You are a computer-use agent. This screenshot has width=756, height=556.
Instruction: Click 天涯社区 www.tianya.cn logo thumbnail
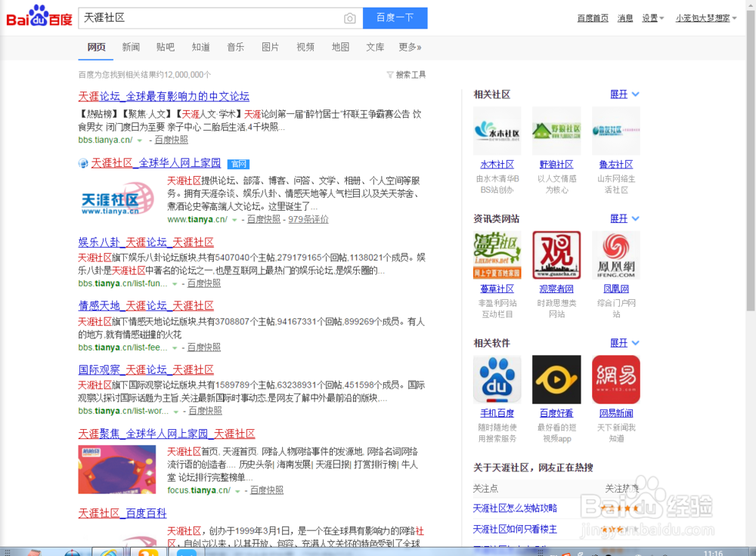(x=117, y=199)
